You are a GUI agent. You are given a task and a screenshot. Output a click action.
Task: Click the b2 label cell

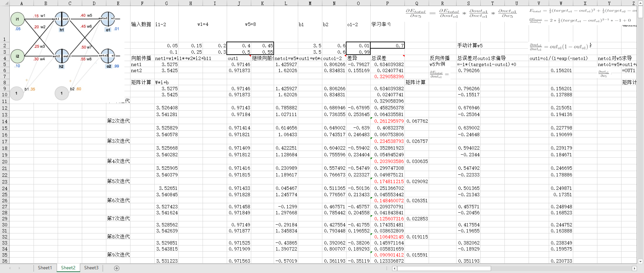pos(334,24)
